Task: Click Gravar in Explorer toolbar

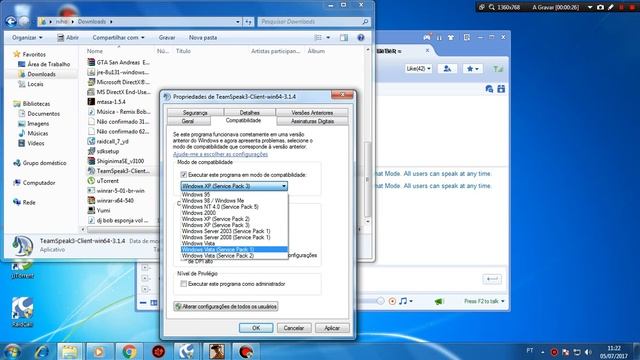Action: [167, 38]
